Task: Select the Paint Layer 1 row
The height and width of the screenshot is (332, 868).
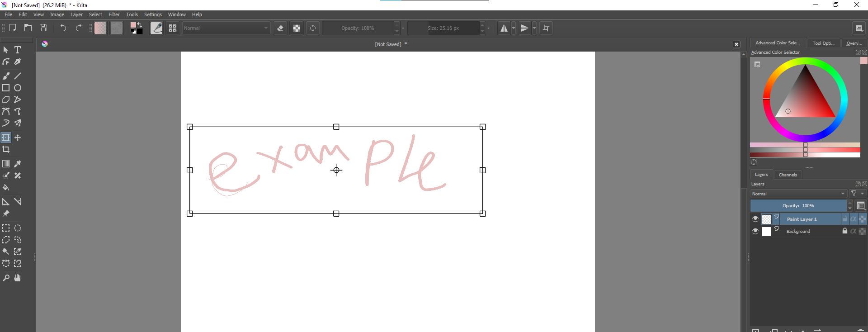Action: coord(809,219)
